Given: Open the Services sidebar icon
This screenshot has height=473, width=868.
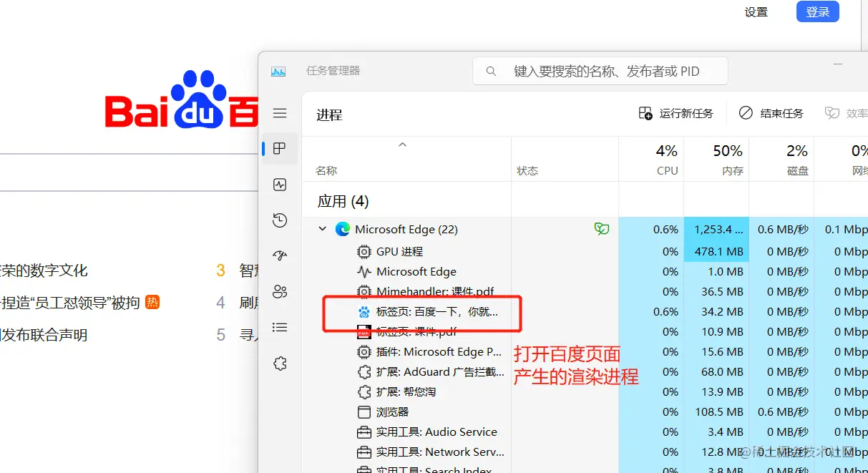Looking at the screenshot, I should (x=280, y=364).
